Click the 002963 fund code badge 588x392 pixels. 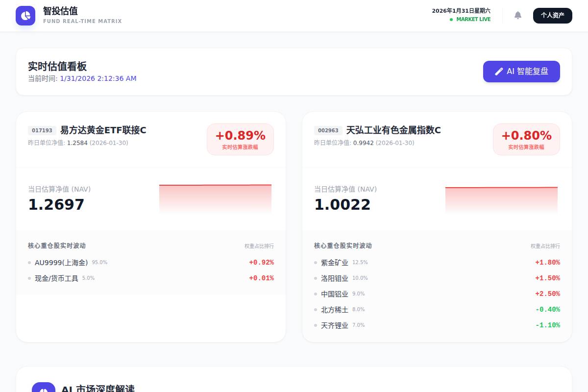328,130
